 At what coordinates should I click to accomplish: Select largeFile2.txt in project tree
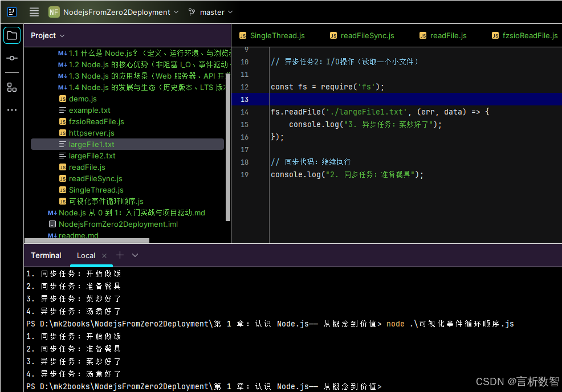point(92,156)
